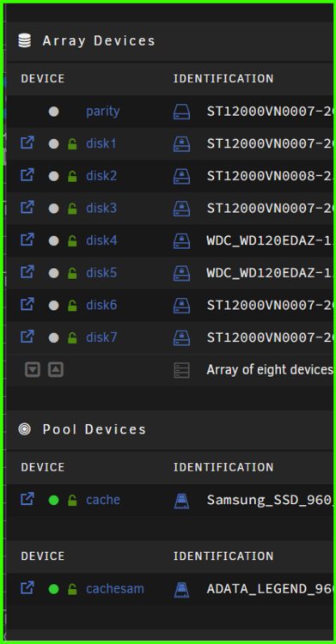Click the Array Devices section heading
Viewport: 336px width, 644px height.
point(99,40)
